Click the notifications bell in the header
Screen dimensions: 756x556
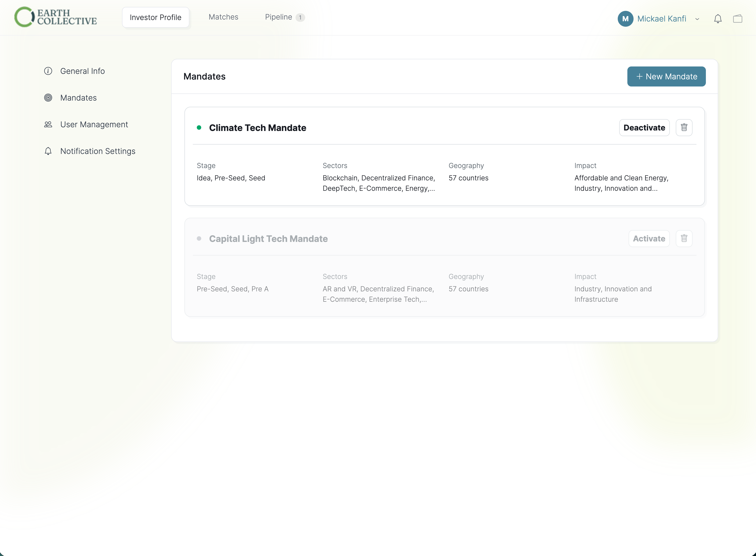(x=718, y=19)
